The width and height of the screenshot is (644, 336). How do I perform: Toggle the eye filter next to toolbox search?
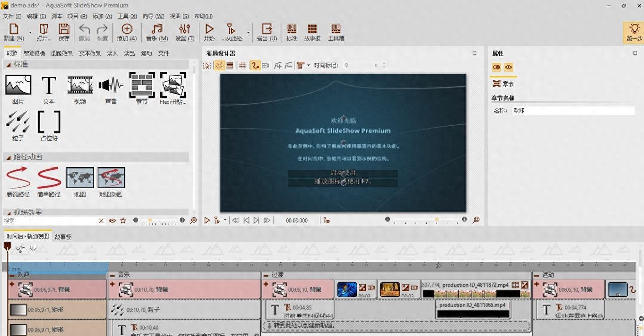(x=112, y=220)
